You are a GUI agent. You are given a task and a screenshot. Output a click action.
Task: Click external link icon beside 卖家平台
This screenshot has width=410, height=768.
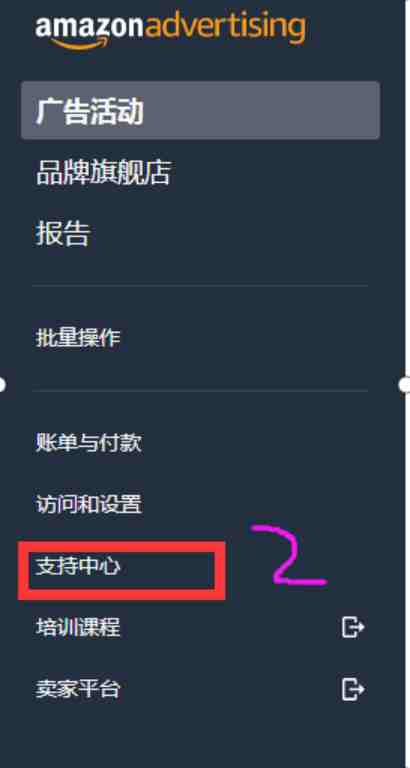353,690
